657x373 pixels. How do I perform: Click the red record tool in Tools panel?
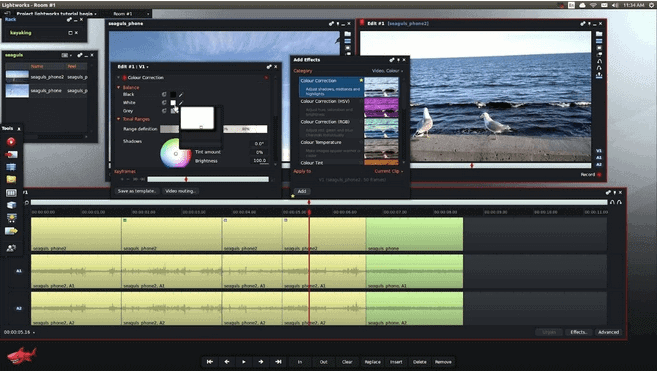point(11,142)
